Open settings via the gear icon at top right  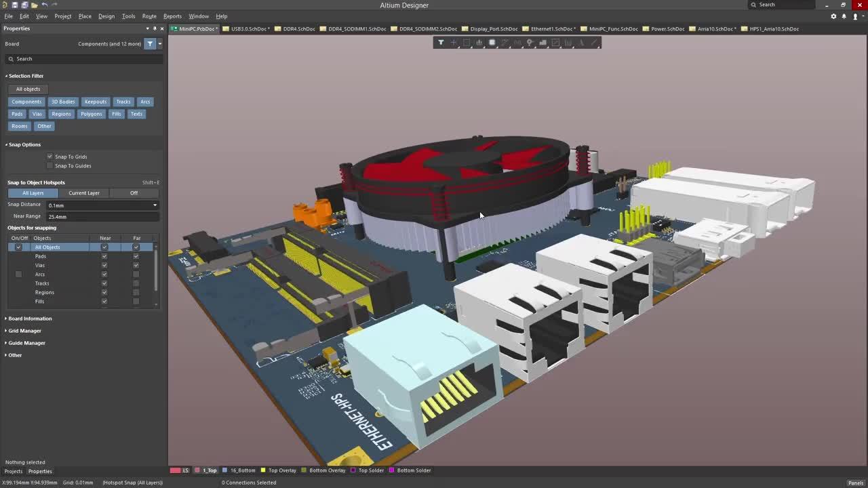click(x=833, y=16)
